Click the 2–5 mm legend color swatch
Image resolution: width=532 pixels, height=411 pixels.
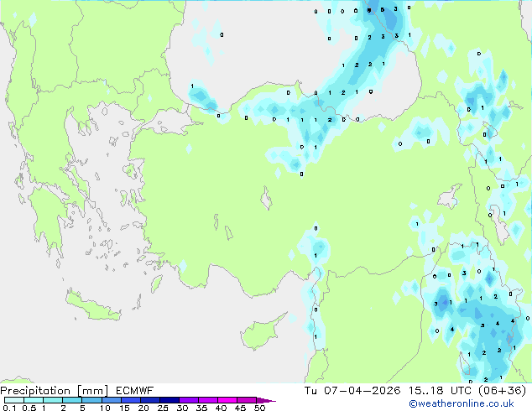72,400
